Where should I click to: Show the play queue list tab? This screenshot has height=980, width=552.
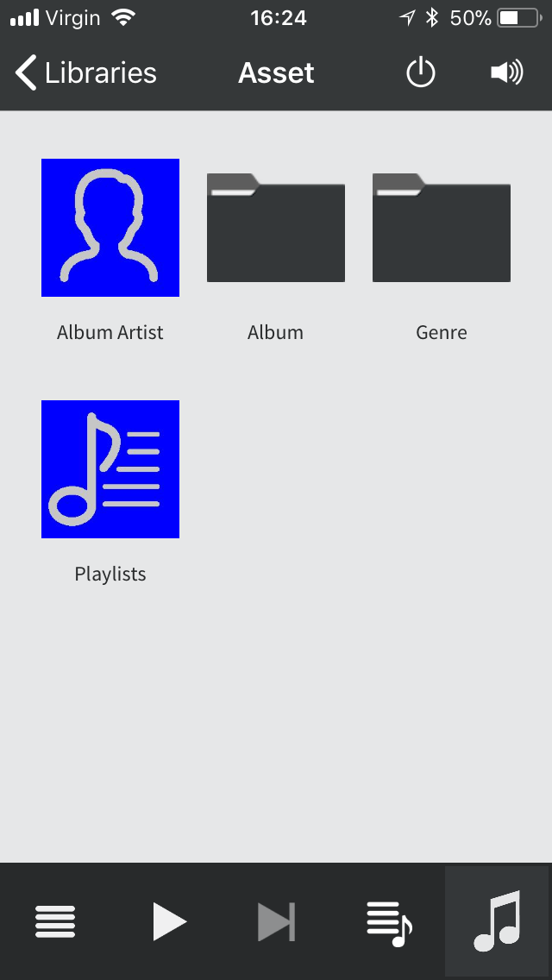[388, 921]
